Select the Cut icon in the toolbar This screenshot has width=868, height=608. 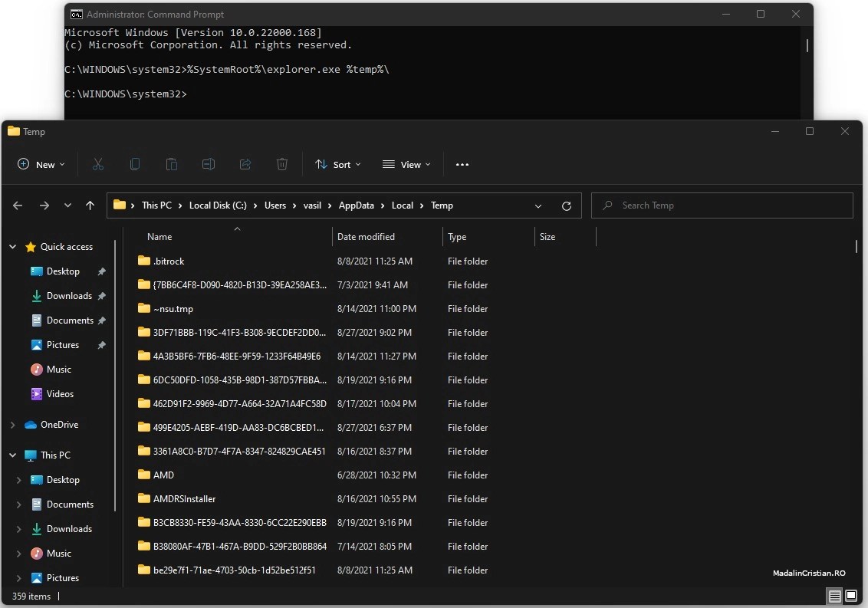click(x=97, y=164)
